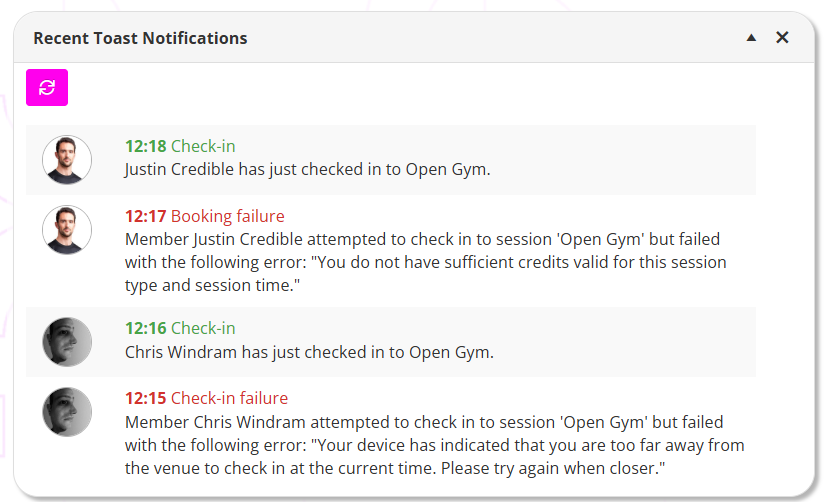Viewport: 827px width, 502px height.
Task: Close the Recent Toast Notifications panel
Action: (x=782, y=37)
